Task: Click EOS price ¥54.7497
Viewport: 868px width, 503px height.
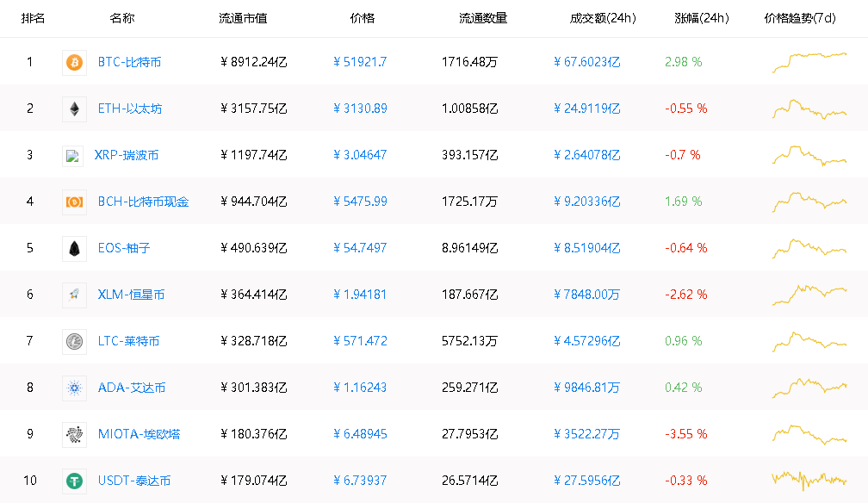Action: (360, 248)
